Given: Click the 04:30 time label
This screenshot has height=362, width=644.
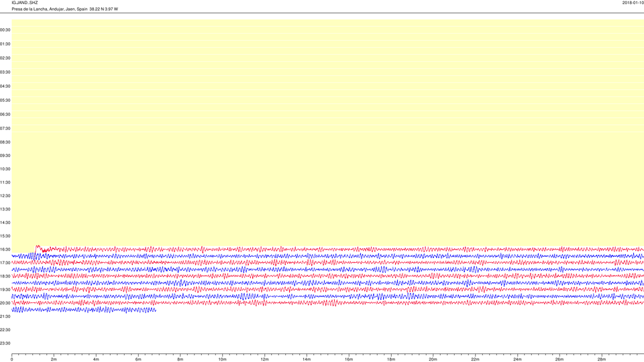Looking at the screenshot, I should tap(5, 86).
